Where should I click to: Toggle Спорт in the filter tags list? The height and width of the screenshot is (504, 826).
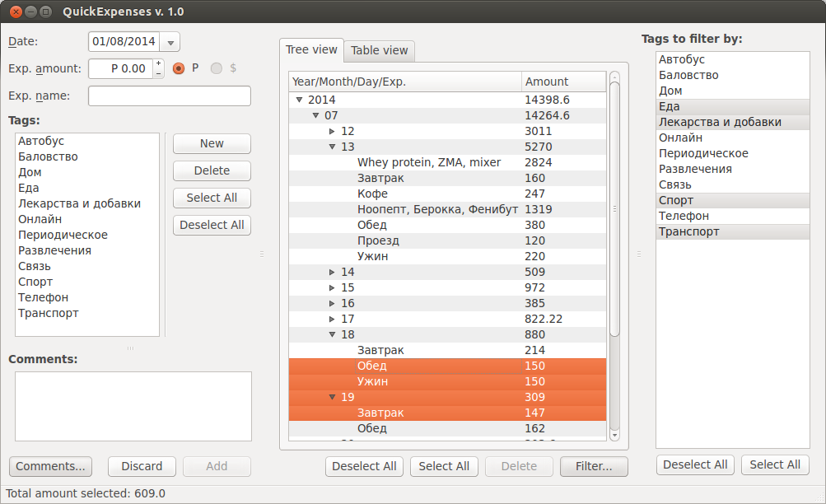tap(733, 201)
